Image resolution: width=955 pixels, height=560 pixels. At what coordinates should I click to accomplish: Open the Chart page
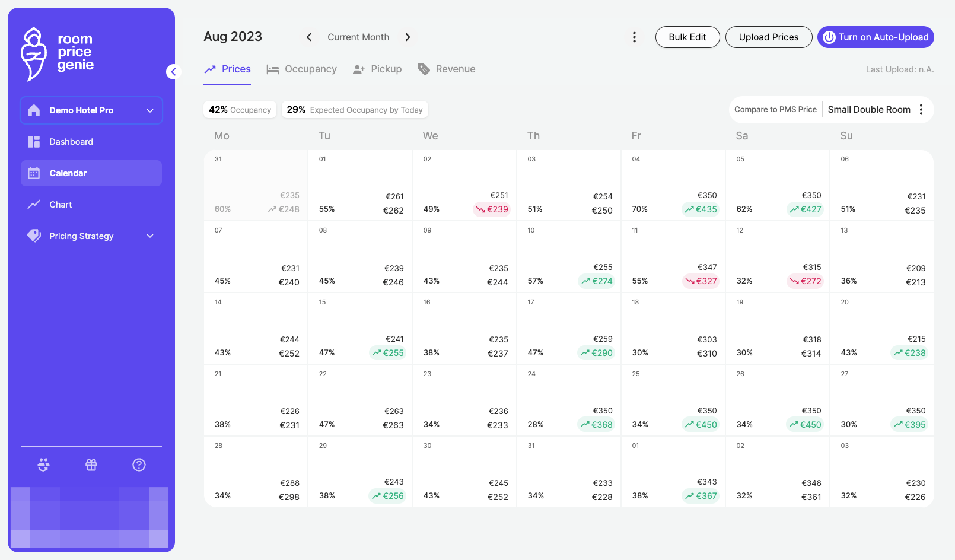tap(91, 205)
